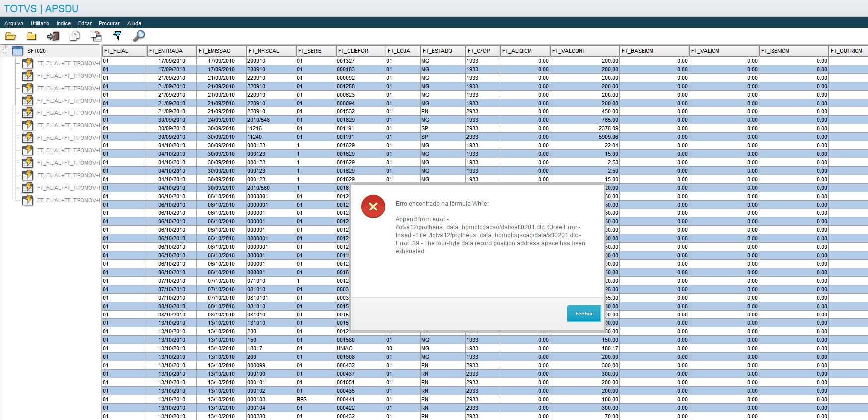Open the Ajuda menu

pyautogui.click(x=134, y=23)
